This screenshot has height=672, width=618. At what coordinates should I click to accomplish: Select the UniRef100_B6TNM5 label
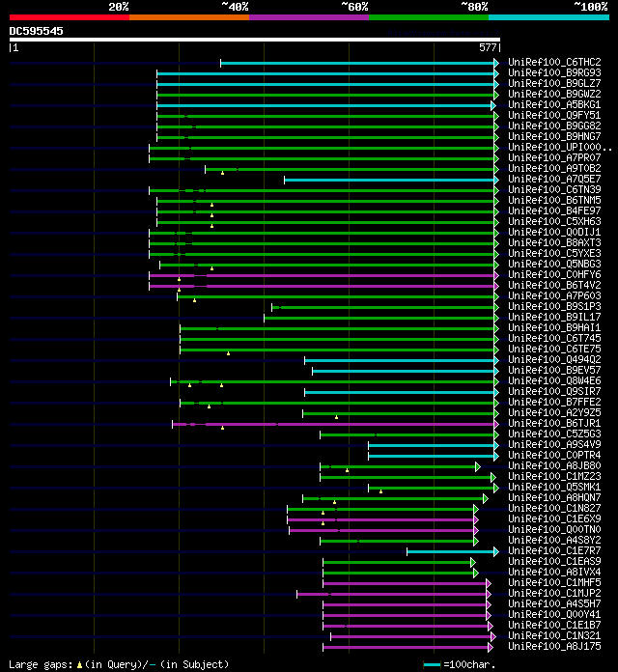[x=554, y=200]
